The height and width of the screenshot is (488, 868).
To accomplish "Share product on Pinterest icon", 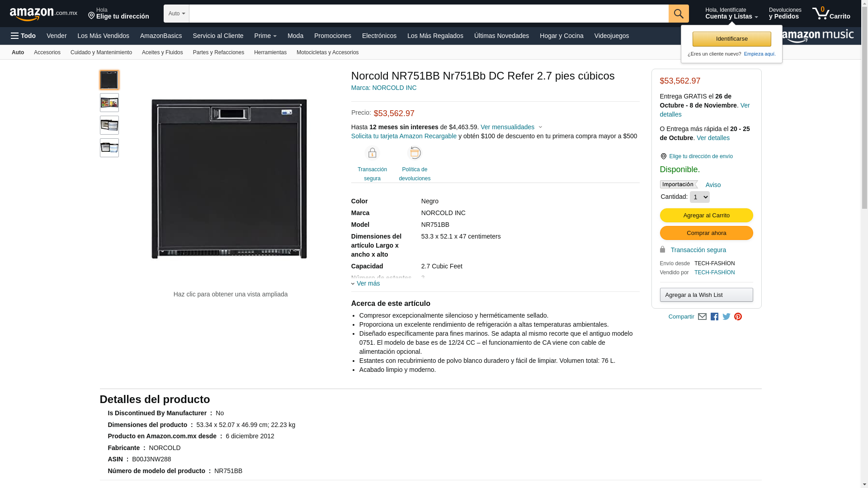I will pyautogui.click(x=738, y=317).
